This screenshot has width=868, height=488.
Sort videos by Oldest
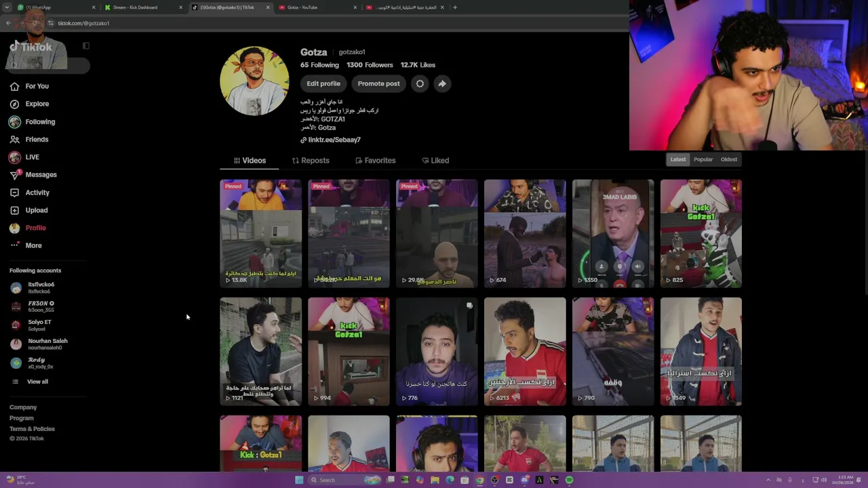point(729,159)
